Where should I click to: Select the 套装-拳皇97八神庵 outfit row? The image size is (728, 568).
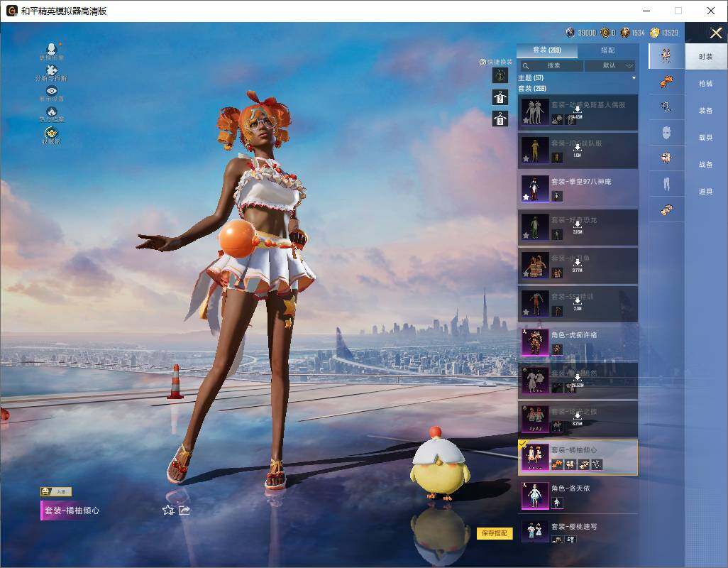point(578,189)
